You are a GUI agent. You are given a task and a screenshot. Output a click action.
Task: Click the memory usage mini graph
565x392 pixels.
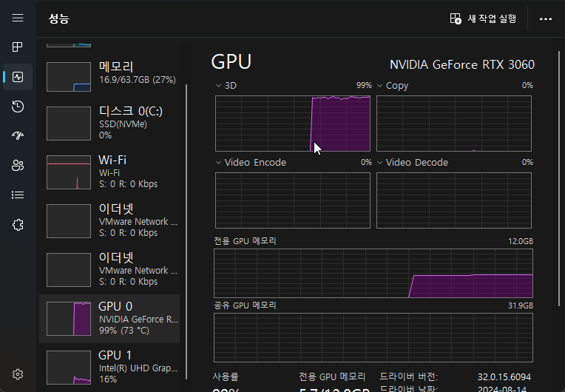69,77
